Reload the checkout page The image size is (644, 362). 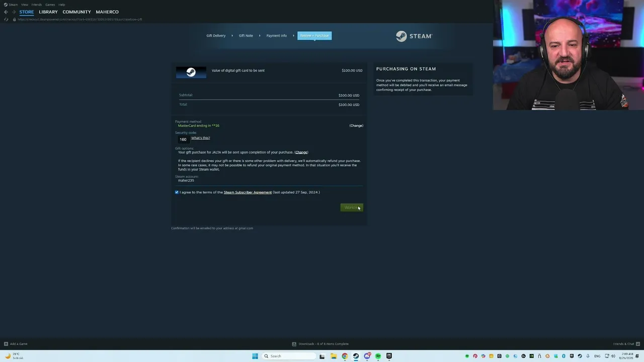click(x=6, y=19)
